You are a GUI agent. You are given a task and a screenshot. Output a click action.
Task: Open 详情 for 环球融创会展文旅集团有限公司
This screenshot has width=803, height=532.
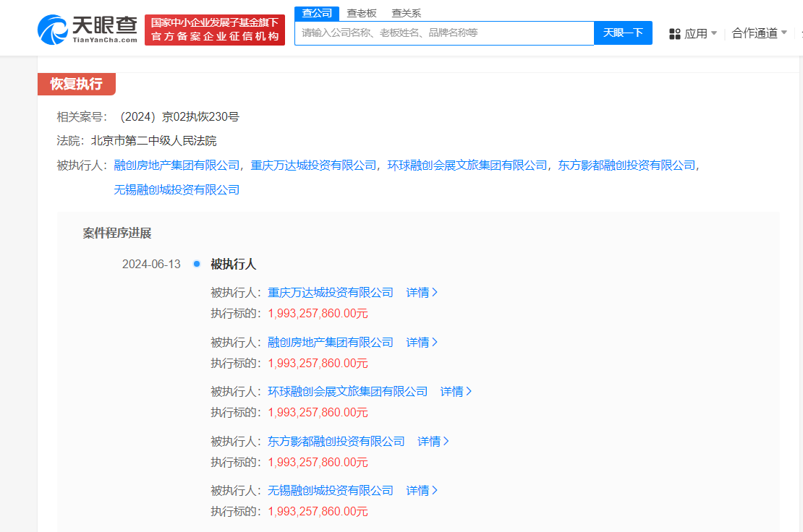click(454, 391)
